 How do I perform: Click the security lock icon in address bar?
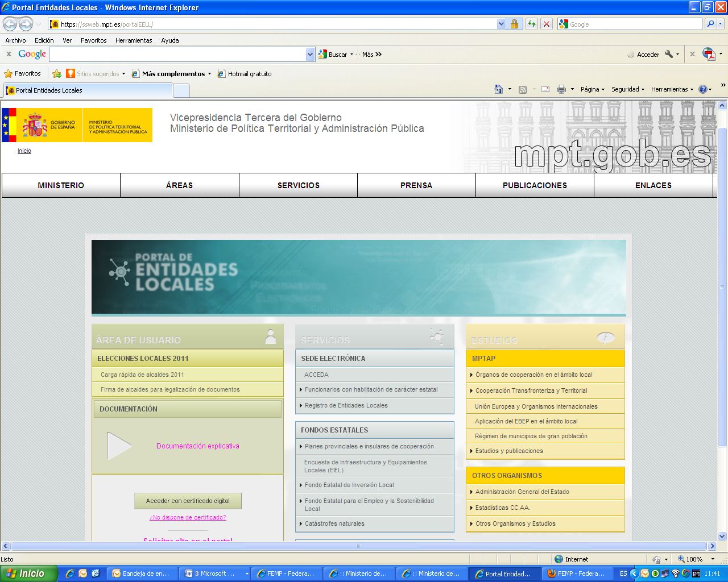point(514,24)
